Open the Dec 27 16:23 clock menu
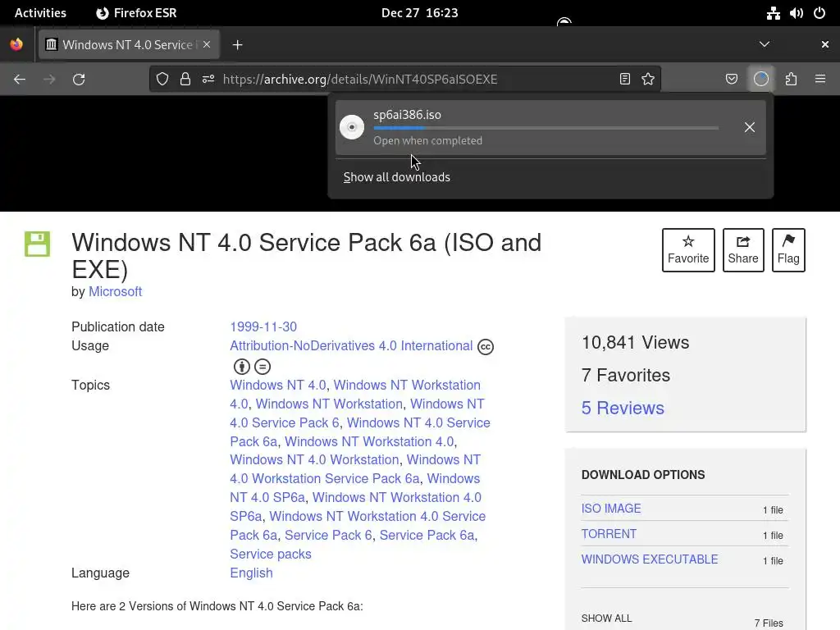840x630 pixels. (x=419, y=13)
